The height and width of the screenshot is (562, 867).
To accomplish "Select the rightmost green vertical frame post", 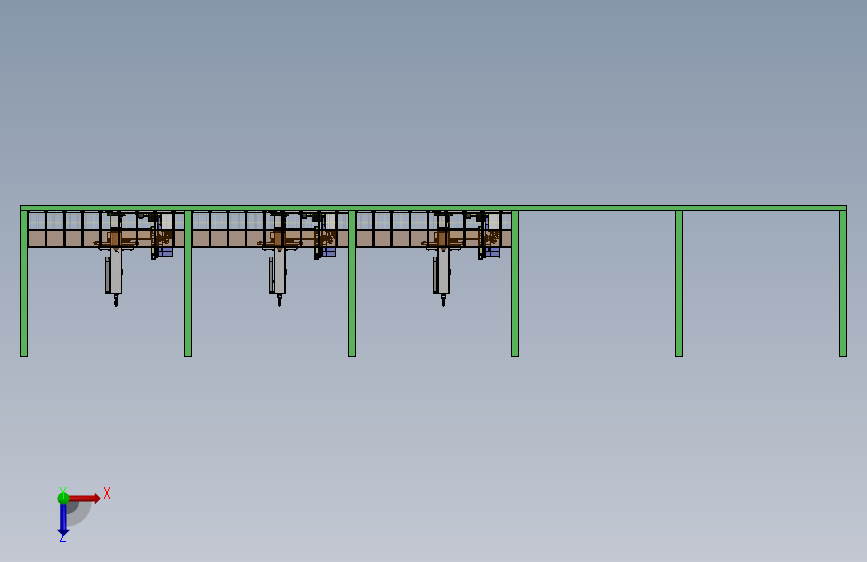I will coord(843,283).
